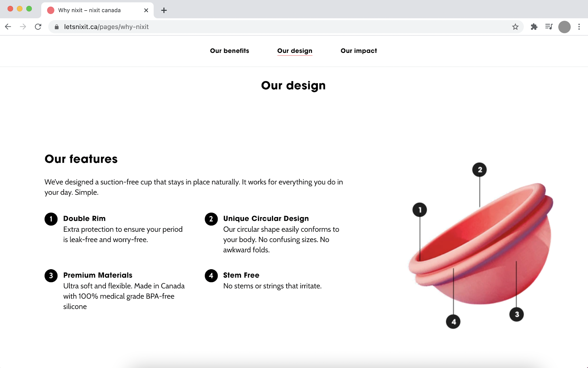Click marker 2 above the cup image
Image resolution: width=588 pixels, height=368 pixels.
[480, 170]
